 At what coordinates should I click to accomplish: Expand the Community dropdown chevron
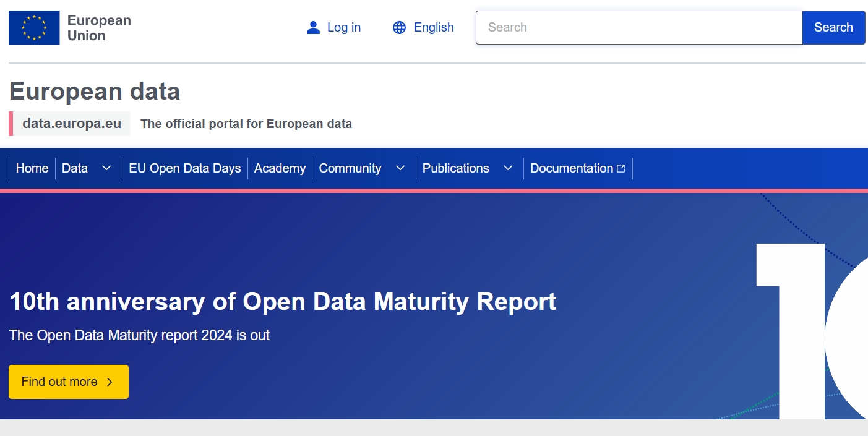tap(400, 168)
